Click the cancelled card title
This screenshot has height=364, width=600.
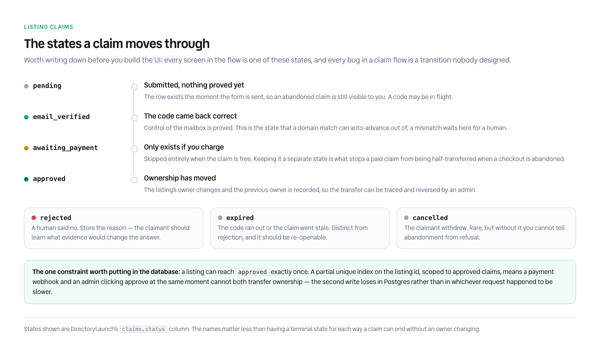click(x=430, y=218)
